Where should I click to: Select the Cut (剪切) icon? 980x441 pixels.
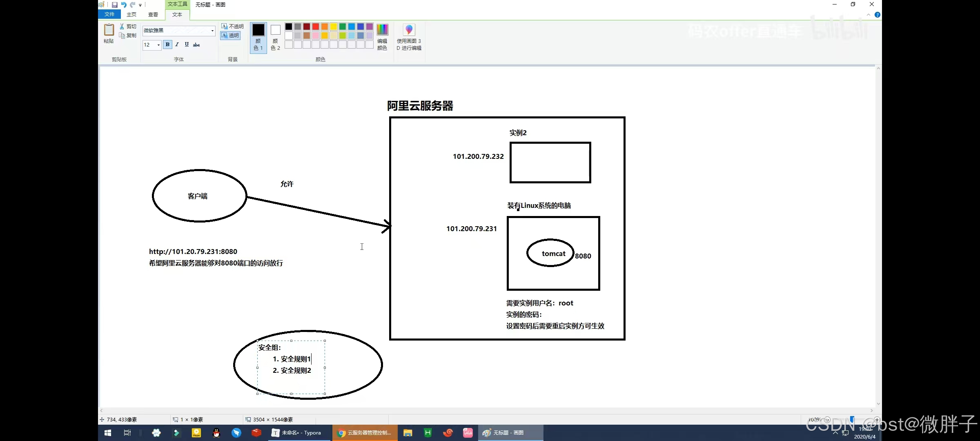point(122,26)
